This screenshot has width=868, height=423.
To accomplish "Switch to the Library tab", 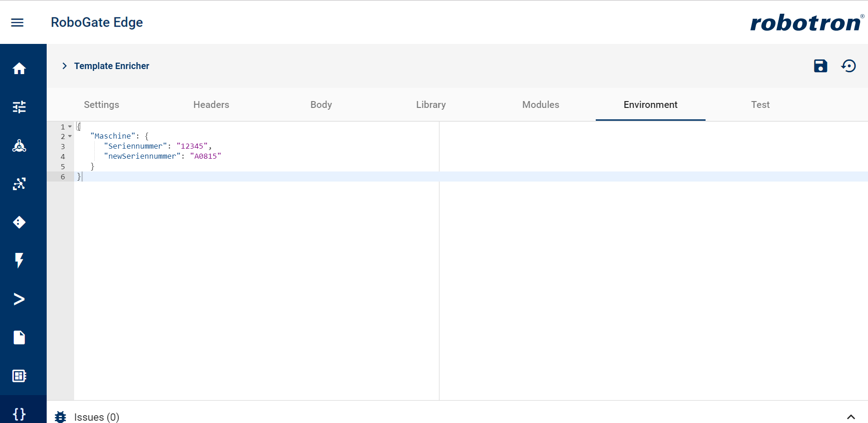I will (431, 105).
